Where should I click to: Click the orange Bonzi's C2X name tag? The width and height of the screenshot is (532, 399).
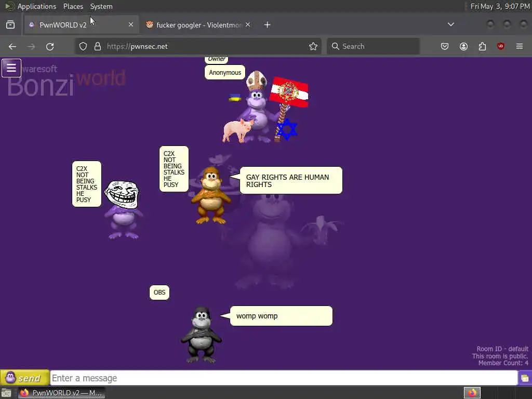(x=174, y=169)
